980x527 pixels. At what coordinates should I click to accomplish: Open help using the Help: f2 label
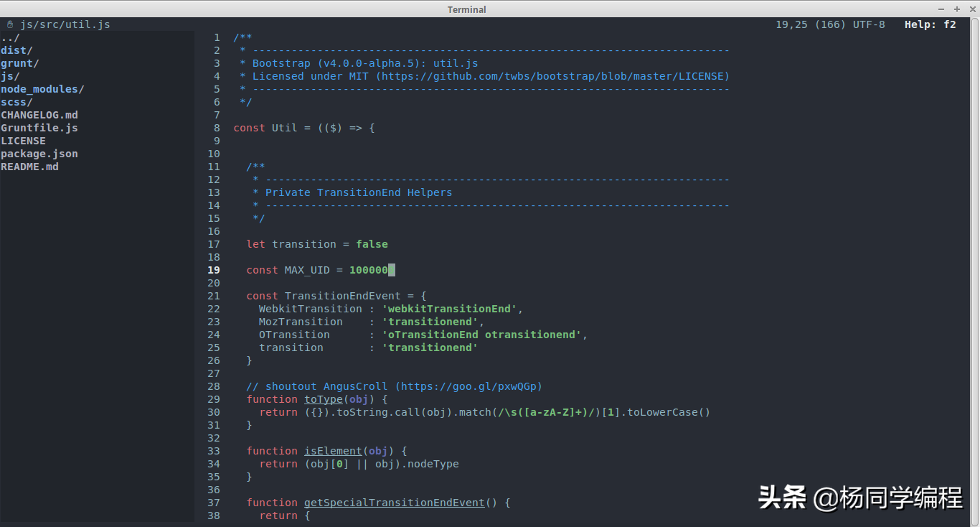pos(930,24)
